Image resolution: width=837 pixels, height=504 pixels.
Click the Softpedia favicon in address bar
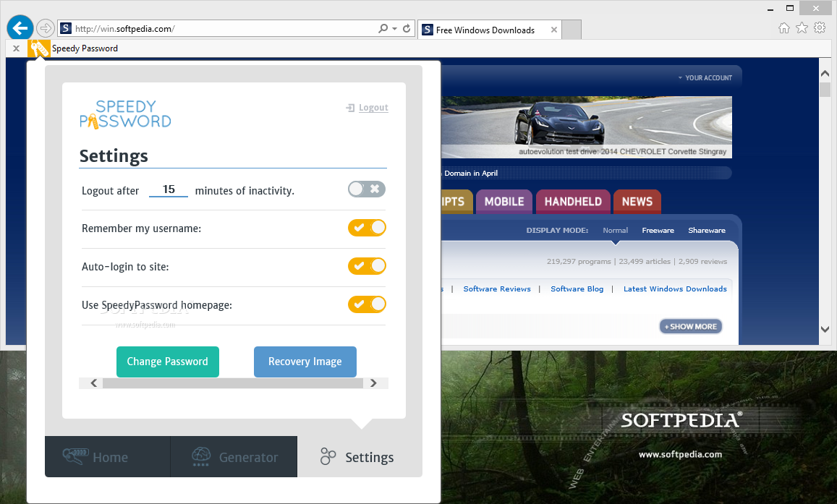[x=66, y=28]
